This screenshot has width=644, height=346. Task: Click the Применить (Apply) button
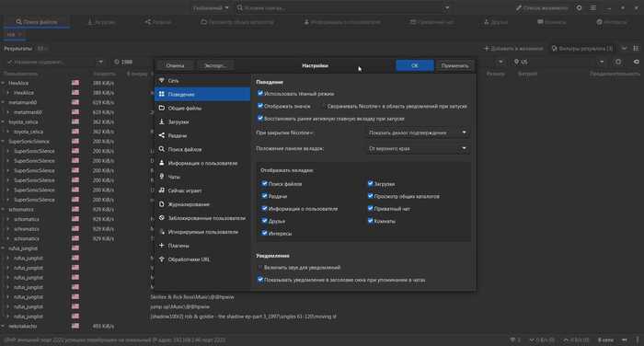(454, 65)
